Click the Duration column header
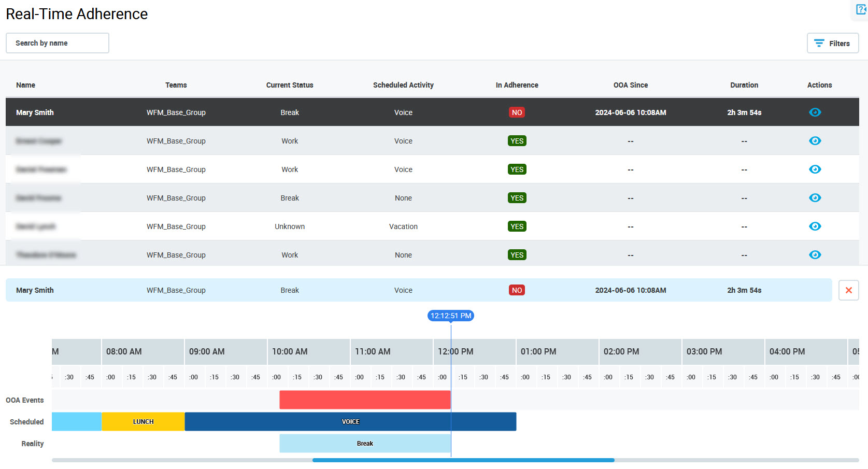Viewport: 868px width, 469px height. tap(744, 85)
